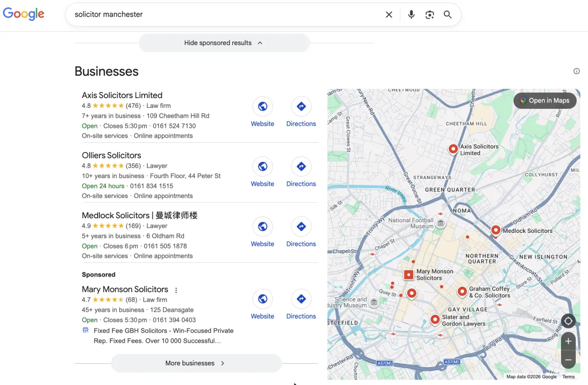Expand More businesses
This screenshot has width=588, height=385.
click(196, 363)
